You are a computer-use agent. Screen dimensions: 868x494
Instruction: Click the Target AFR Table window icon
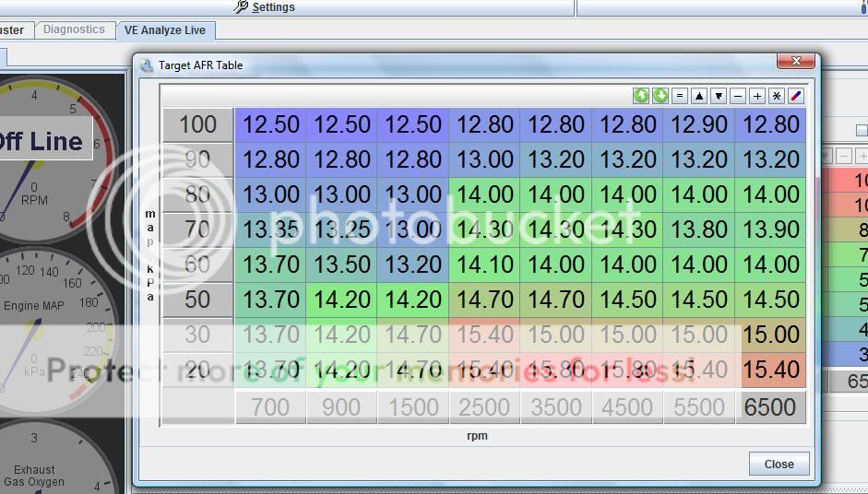coord(147,65)
